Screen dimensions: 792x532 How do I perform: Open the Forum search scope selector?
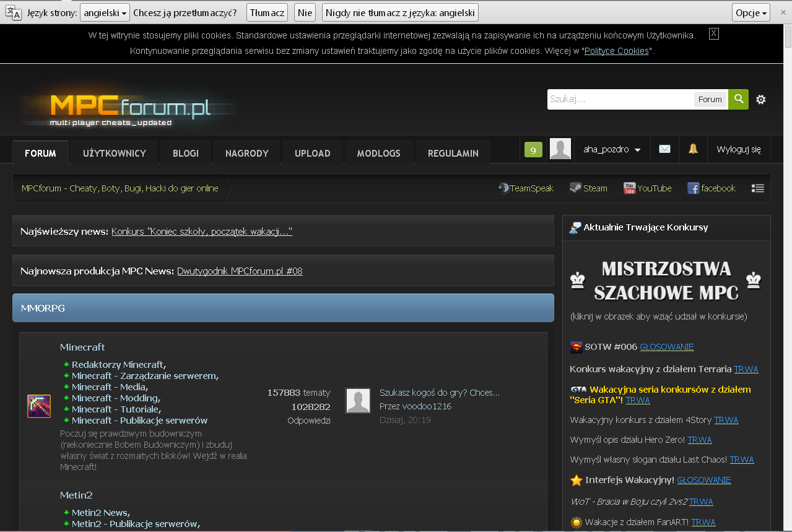[710, 99]
